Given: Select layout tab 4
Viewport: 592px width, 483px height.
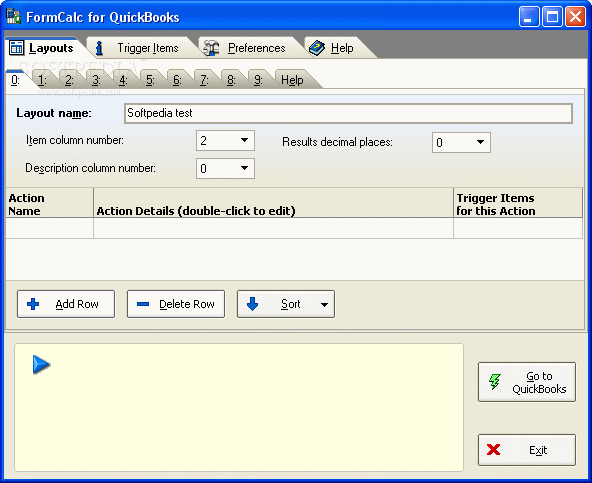Looking at the screenshot, I should (123, 80).
